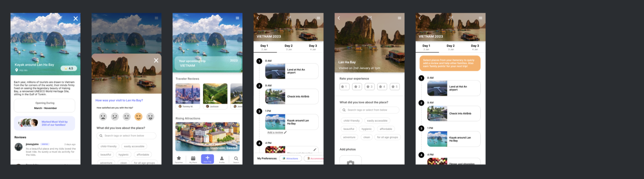
Task: Open hamburger menu on itinerary with My Preferences
Action: pyautogui.click(x=318, y=18)
